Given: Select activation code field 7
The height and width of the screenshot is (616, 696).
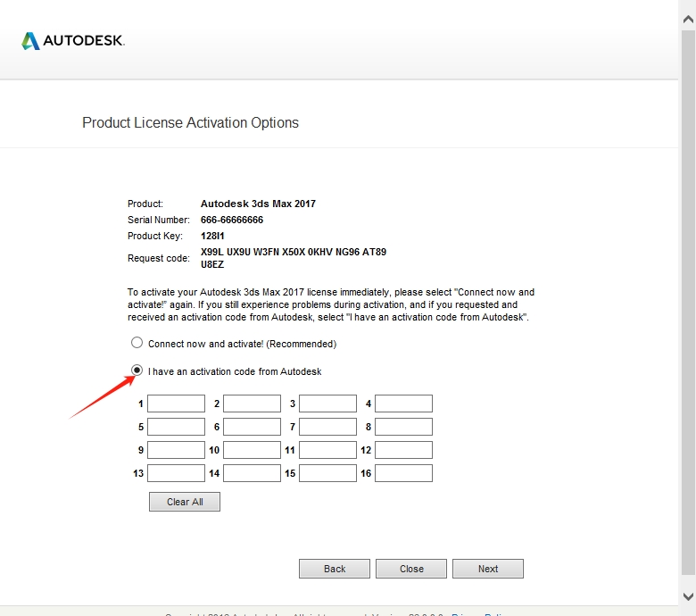Looking at the screenshot, I should point(327,427).
